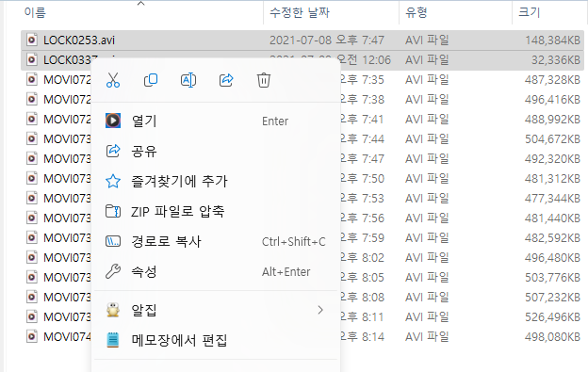Click the sort arrow above 이름 column
This screenshot has height=372, width=588.
141,4
